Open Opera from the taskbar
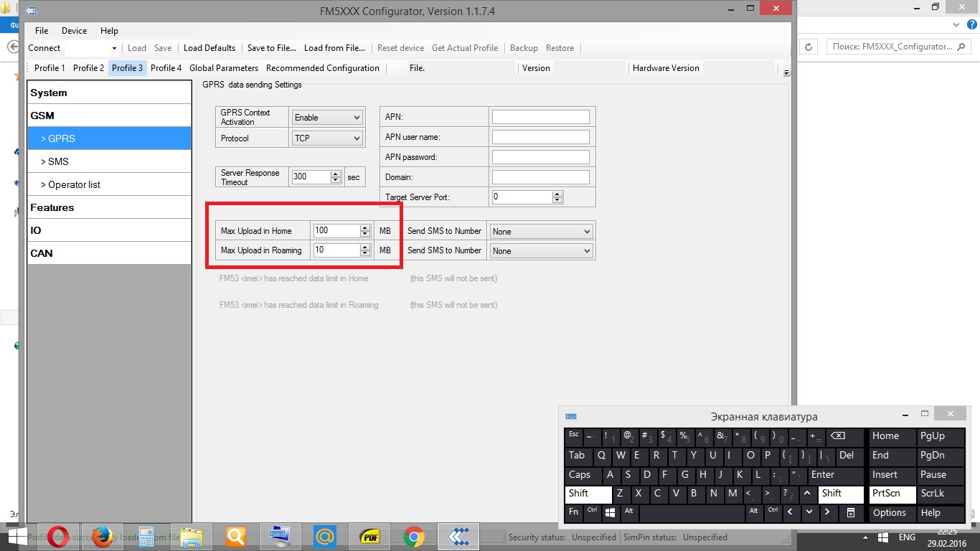This screenshot has width=980, height=551. pos(57,537)
